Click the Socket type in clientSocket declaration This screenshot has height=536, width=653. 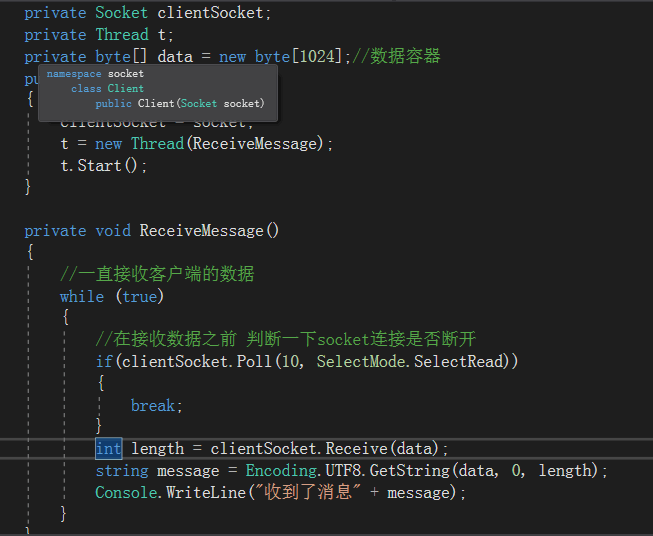[x=122, y=12]
